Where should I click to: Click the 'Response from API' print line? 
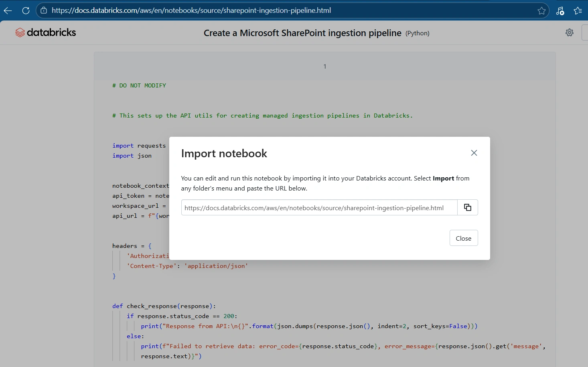(309, 326)
